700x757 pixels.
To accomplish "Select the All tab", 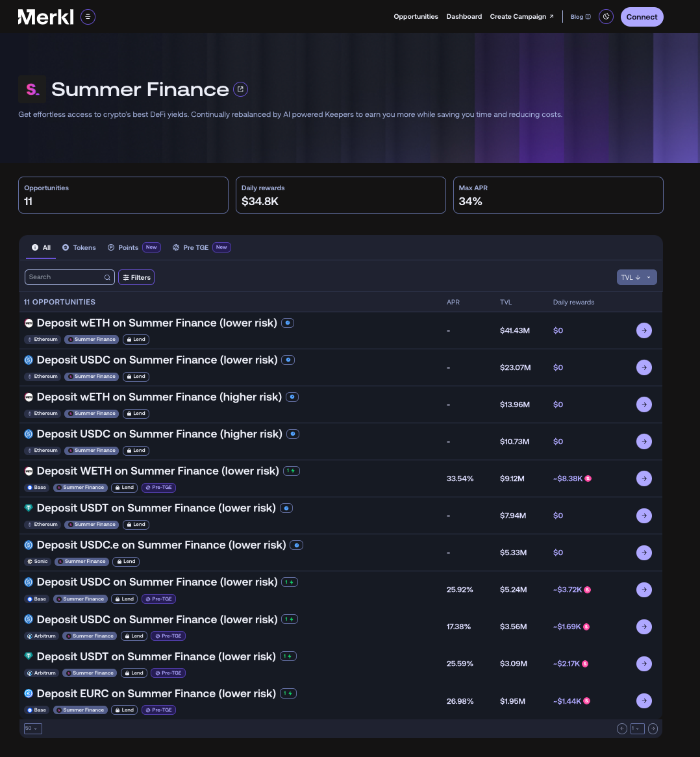I will (41, 247).
